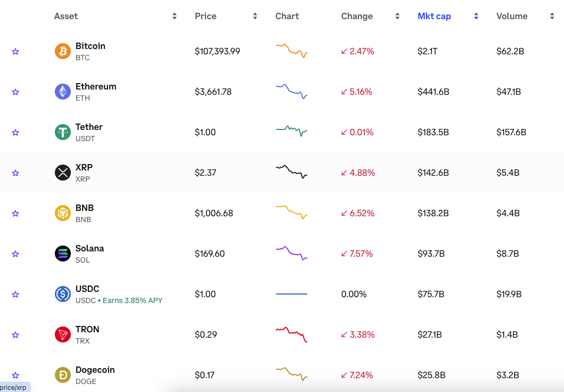Screen dimensions: 564x392
Task: Click the Dogecoin logo icon
Action: click(63, 375)
